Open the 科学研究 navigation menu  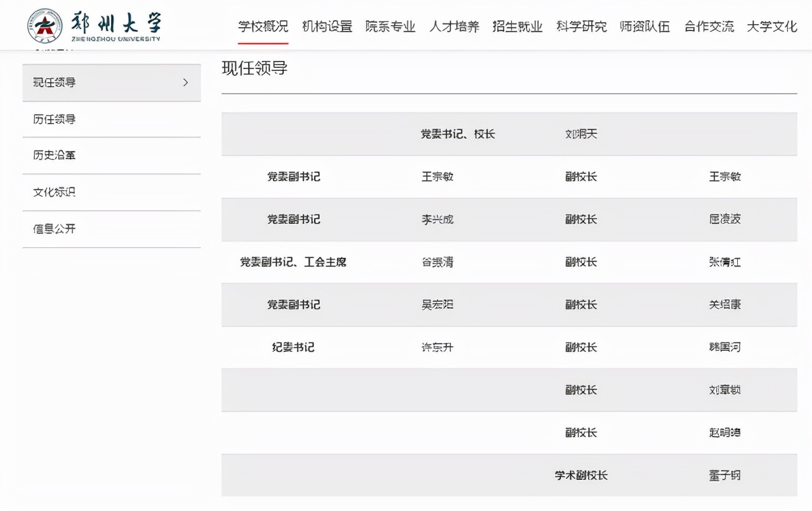[582, 27]
